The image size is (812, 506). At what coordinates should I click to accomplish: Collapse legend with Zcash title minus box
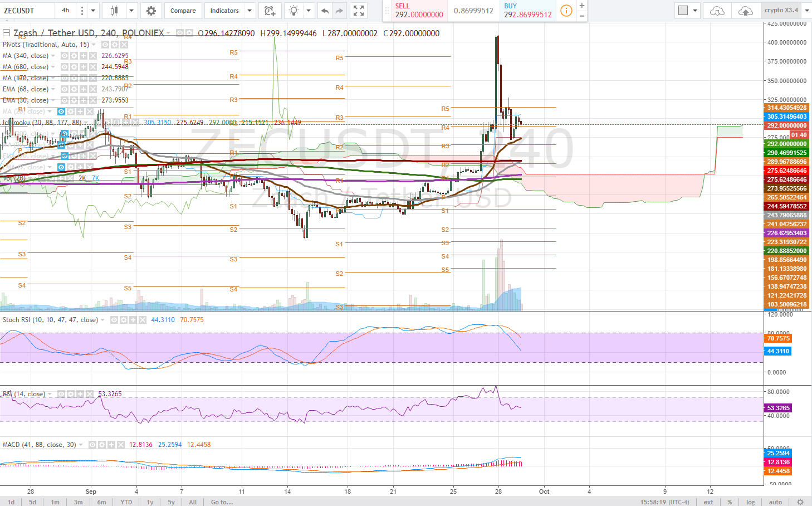[x=6, y=33]
